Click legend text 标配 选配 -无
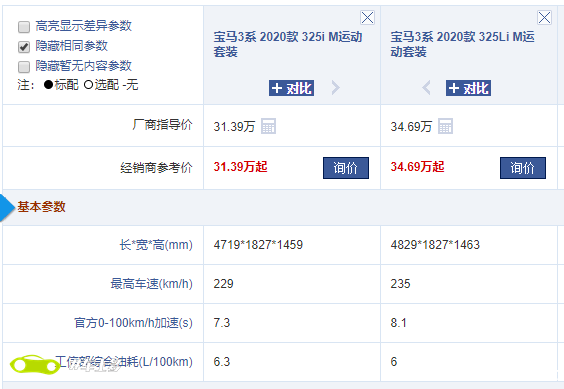 pyautogui.click(x=91, y=85)
